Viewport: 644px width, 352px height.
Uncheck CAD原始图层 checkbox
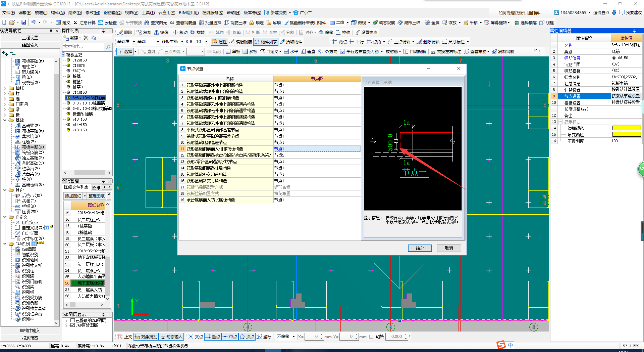(72, 325)
